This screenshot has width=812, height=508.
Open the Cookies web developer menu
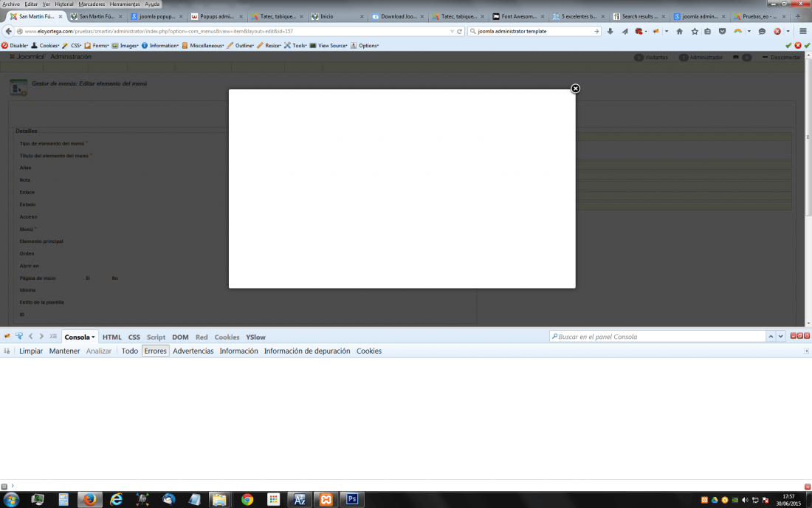(45, 46)
